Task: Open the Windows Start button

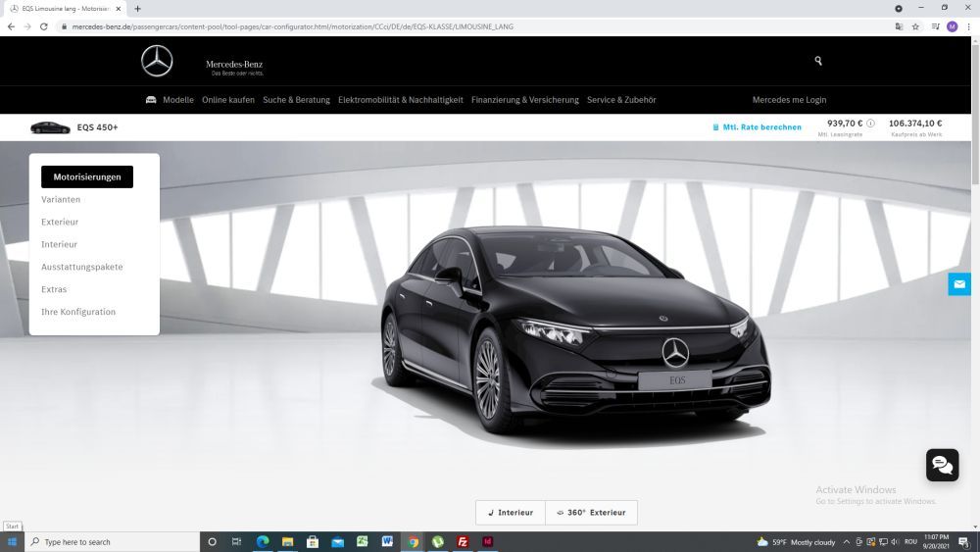Action: click(12, 542)
